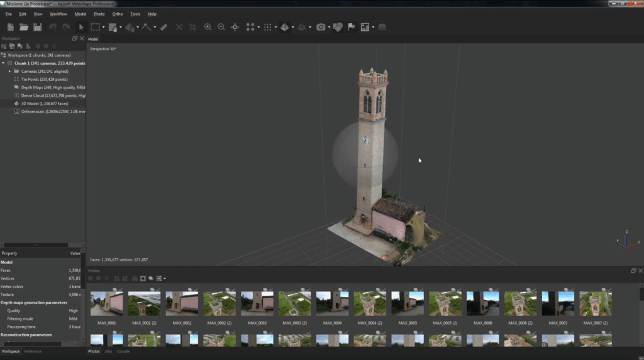Click Add Chunk icon in Workspace toolbar
644x360 pixels.
[x=4, y=46]
